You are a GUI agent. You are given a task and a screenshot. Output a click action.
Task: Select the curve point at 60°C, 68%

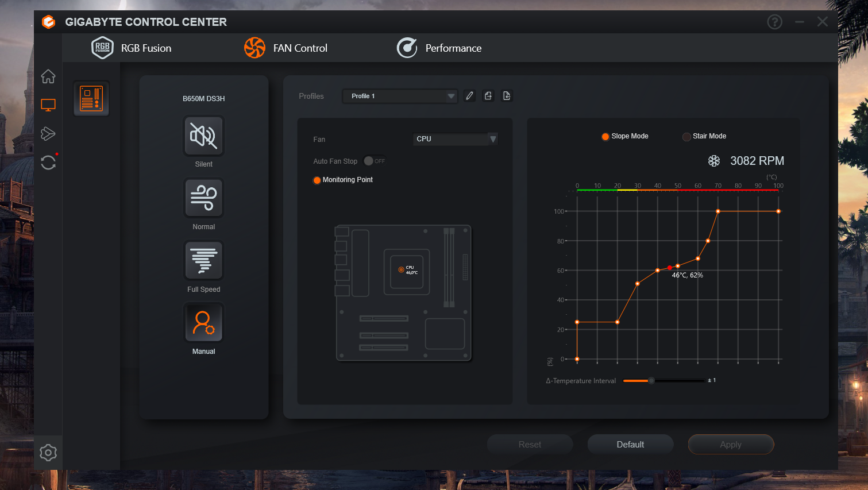point(698,258)
